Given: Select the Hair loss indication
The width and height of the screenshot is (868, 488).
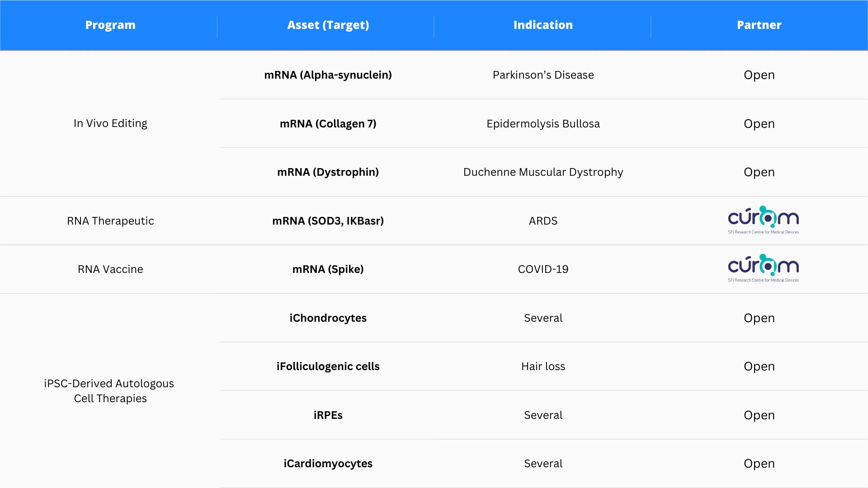Looking at the screenshot, I should (x=543, y=366).
